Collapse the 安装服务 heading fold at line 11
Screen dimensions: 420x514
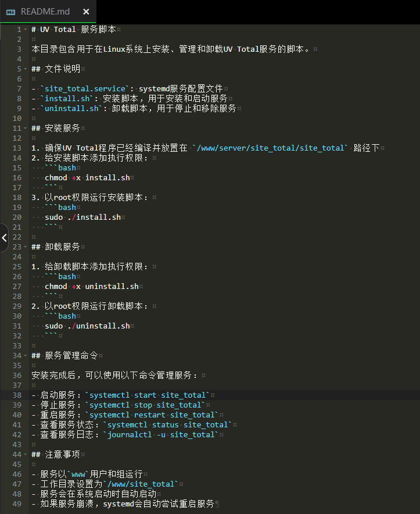pos(26,128)
